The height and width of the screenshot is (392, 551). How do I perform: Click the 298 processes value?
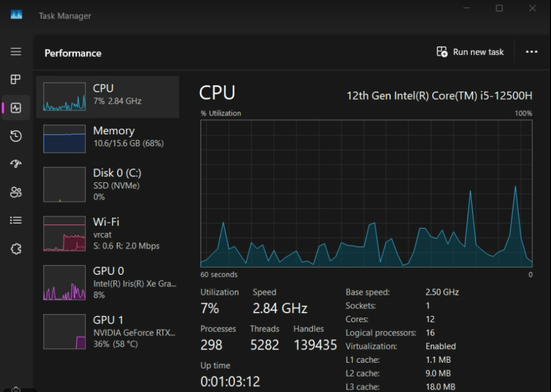click(211, 345)
